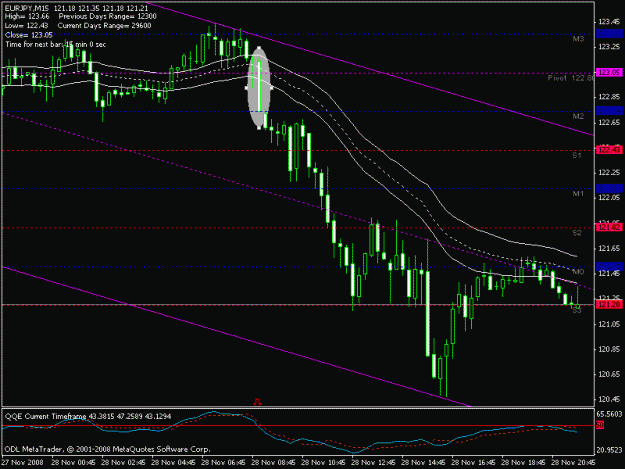This screenshot has height=469, width=625.
Task: Click the M3 pivot level label
Action: pyautogui.click(x=578, y=39)
